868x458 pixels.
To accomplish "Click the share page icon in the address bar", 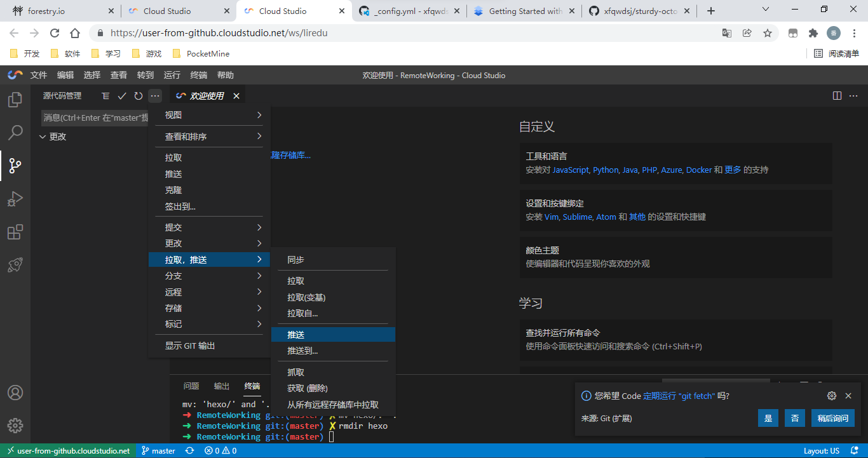I will pyautogui.click(x=747, y=33).
